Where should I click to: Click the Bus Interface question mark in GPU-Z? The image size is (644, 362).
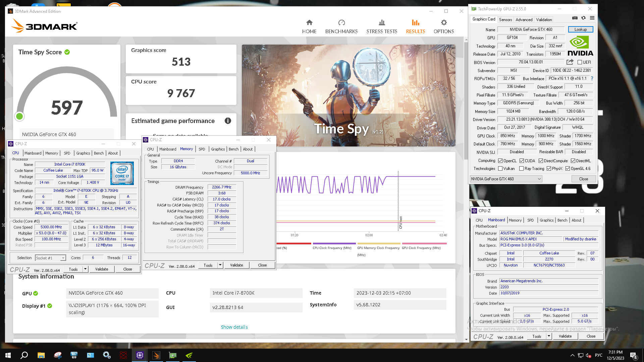(x=592, y=78)
